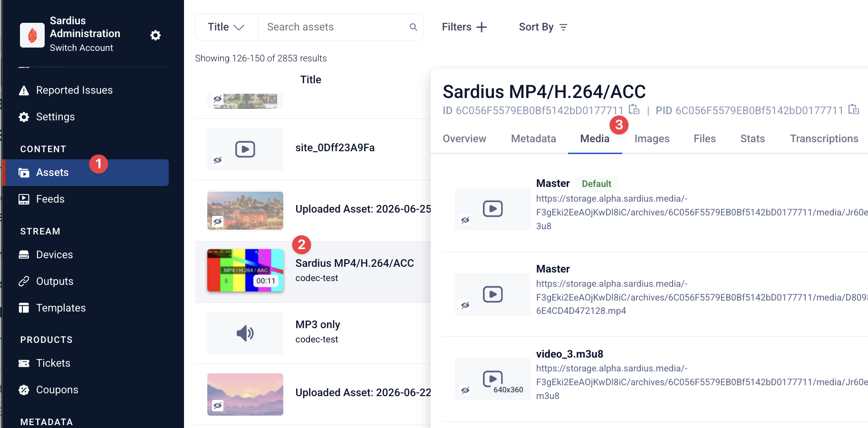Screen dimensions: 868x428
Task: Click the Assets folder icon
Action: pyautogui.click(x=24, y=173)
